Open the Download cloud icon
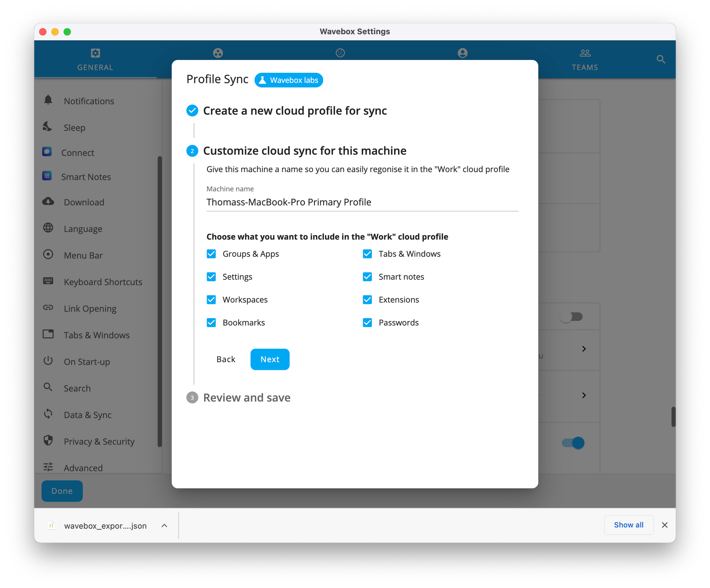 [x=48, y=202]
